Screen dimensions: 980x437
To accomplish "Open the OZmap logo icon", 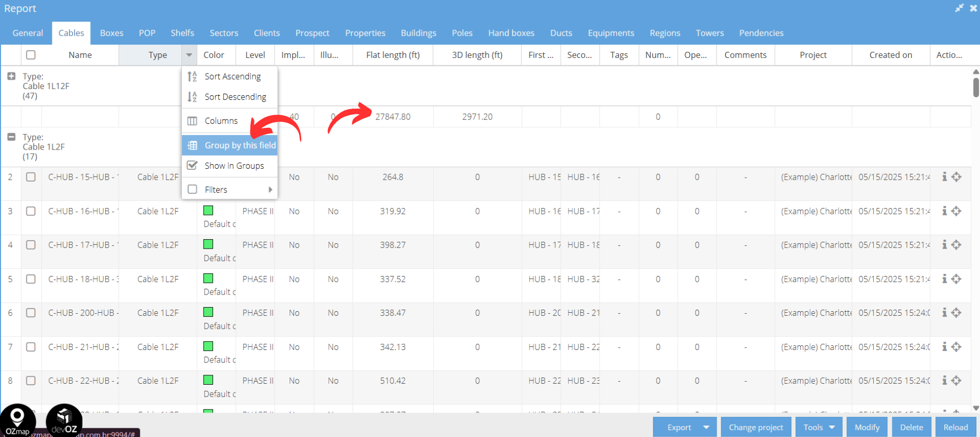I will (18, 420).
